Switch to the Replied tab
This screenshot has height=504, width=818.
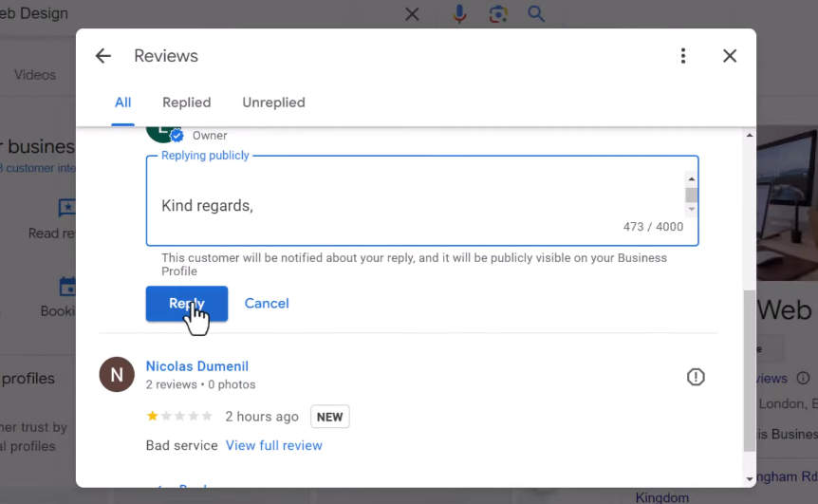pos(186,103)
